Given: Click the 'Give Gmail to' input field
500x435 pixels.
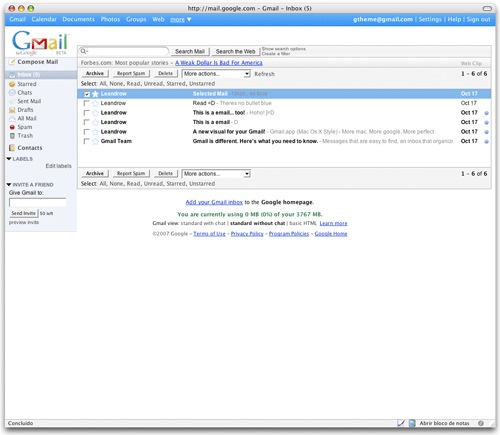Looking at the screenshot, I should point(37,202).
